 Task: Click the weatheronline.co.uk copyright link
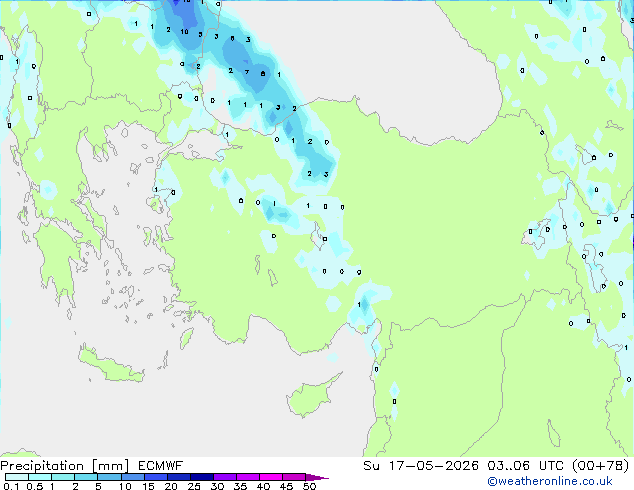[549, 481]
